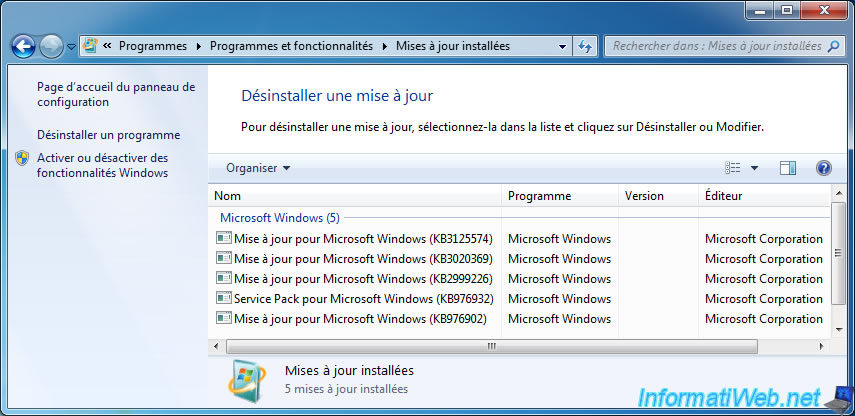The image size is (855, 416).
Task: Click the greyed Forward arrow button
Action: click(x=51, y=47)
